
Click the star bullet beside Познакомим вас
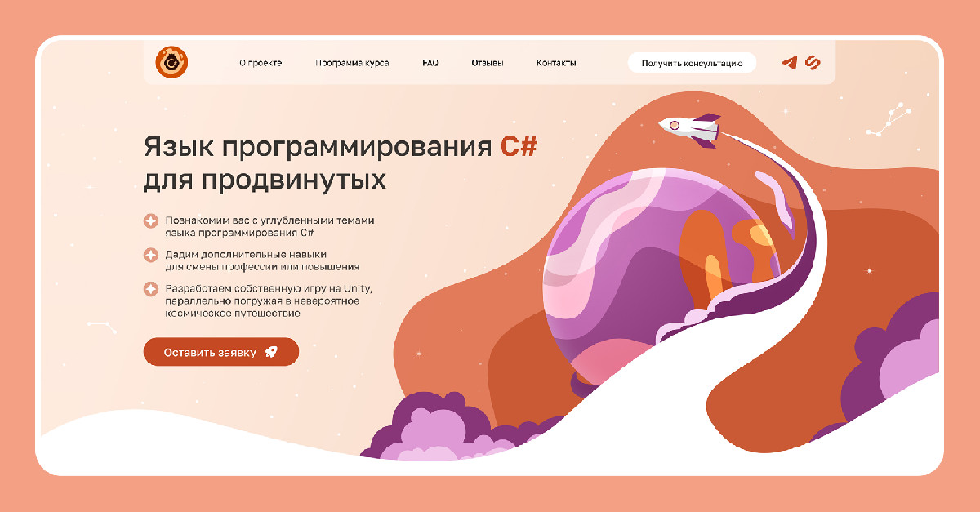150,221
